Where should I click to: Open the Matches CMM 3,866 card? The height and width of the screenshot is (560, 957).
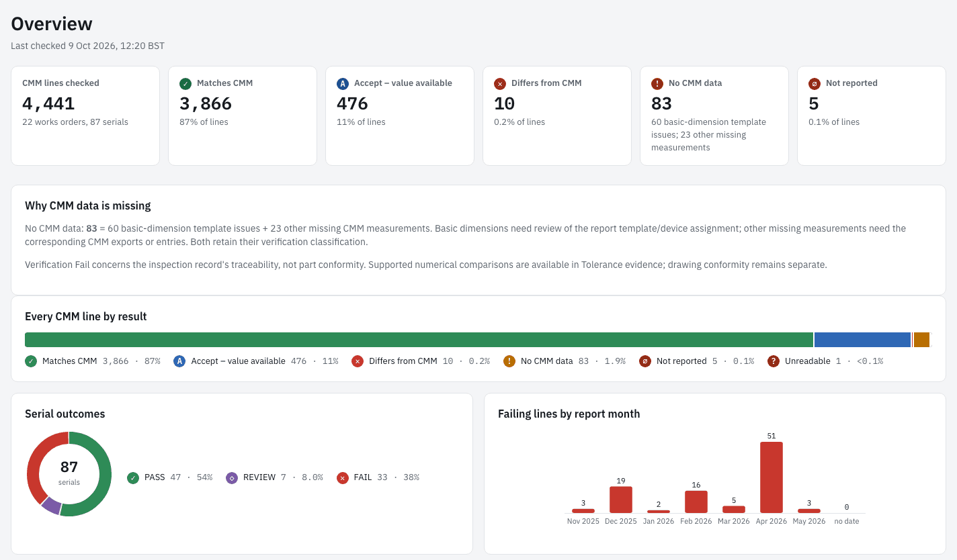pyautogui.click(x=243, y=115)
